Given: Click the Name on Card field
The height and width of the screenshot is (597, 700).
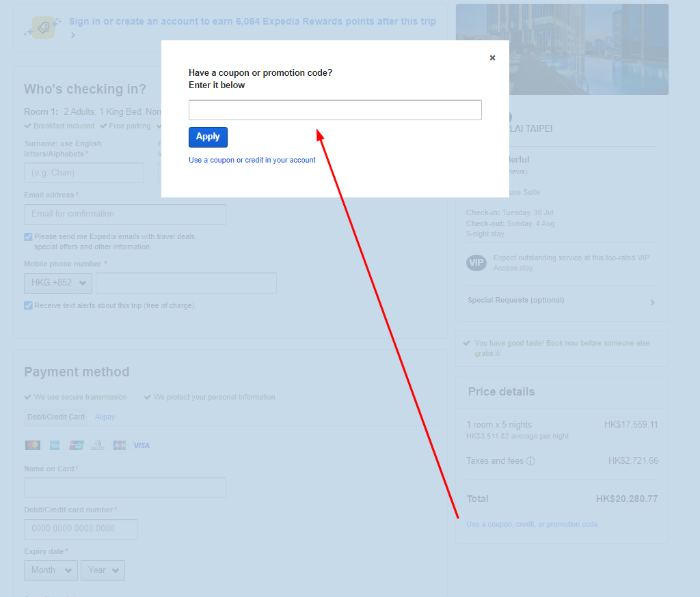Looking at the screenshot, I should 125,488.
